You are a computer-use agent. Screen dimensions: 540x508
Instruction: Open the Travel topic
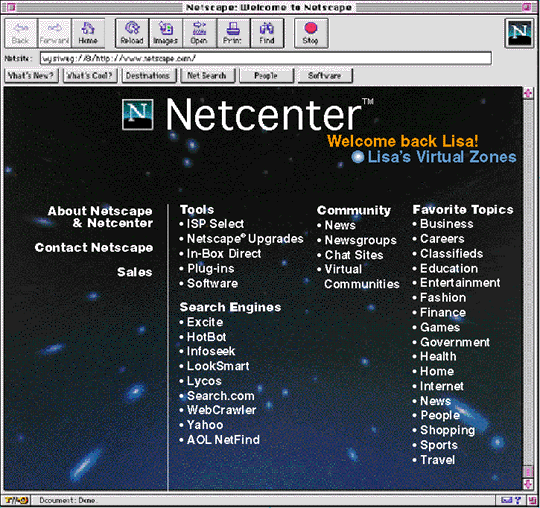point(437,460)
